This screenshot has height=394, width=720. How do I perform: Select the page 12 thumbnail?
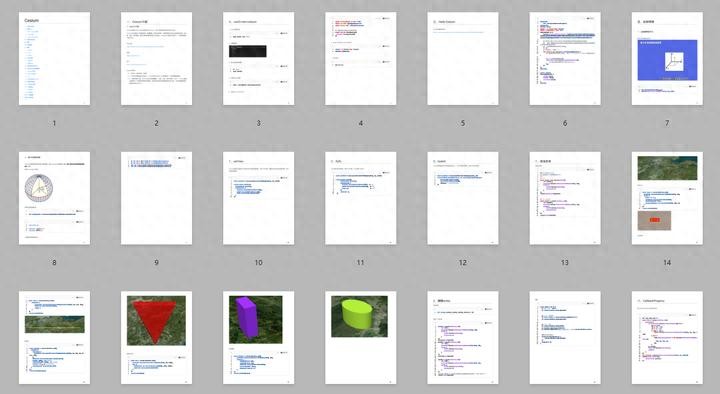[x=463, y=198]
